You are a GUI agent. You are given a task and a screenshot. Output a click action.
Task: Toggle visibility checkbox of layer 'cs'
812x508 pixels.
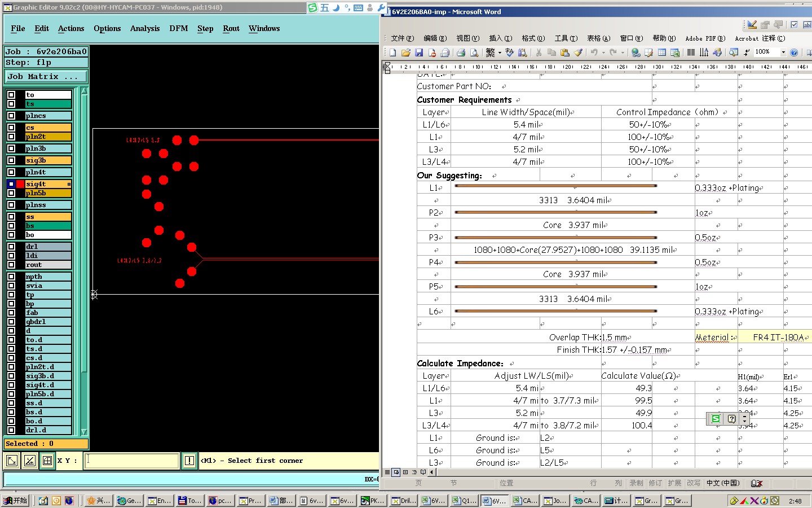11,128
